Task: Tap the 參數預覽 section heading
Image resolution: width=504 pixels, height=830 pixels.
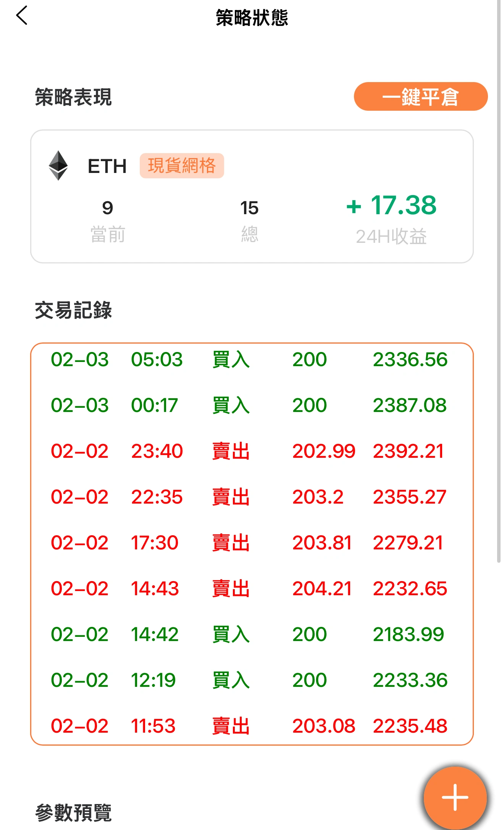Action: click(73, 812)
